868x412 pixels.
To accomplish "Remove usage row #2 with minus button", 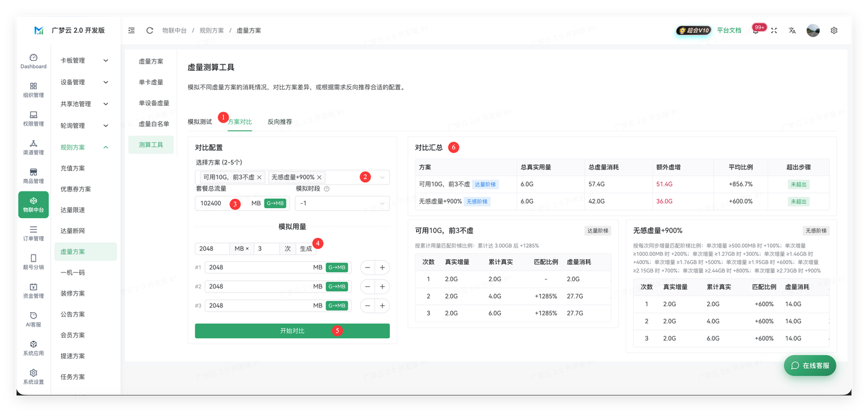I will coord(368,287).
